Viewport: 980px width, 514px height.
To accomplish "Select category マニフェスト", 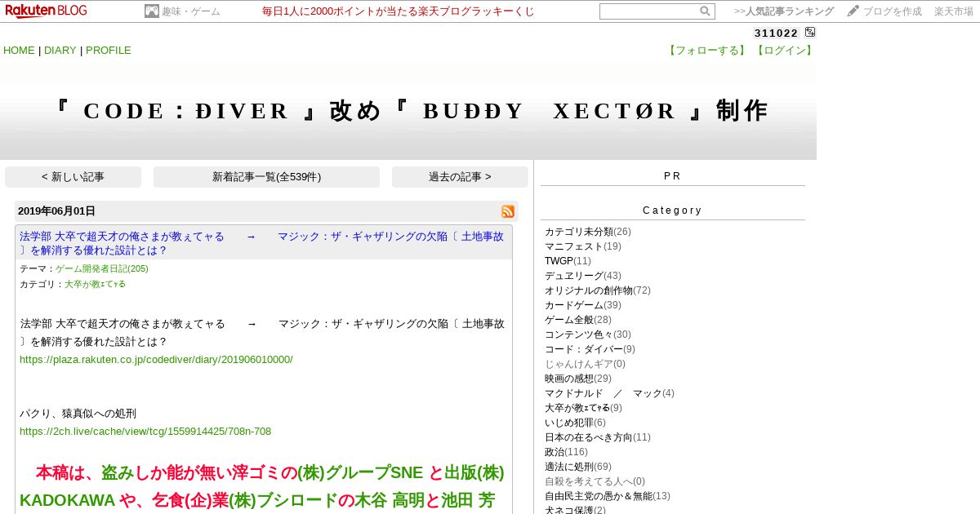I will (x=574, y=246).
